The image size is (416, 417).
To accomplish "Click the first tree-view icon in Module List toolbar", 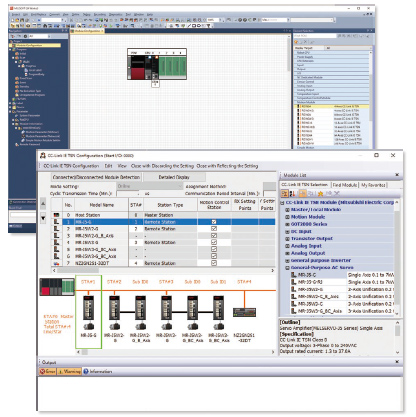I will click(x=284, y=193).
